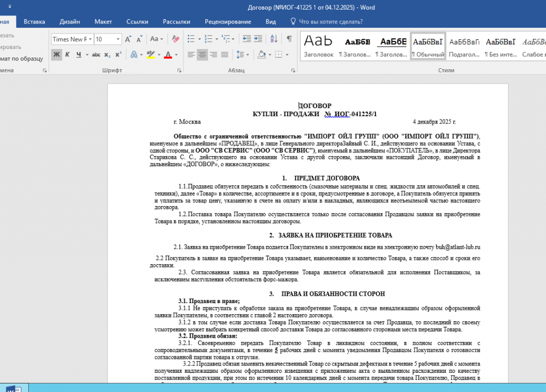Image resolution: width=546 pixels, height=392 pixels.
Task: Open the change case (Aa) dropdown
Action: [x=157, y=39]
